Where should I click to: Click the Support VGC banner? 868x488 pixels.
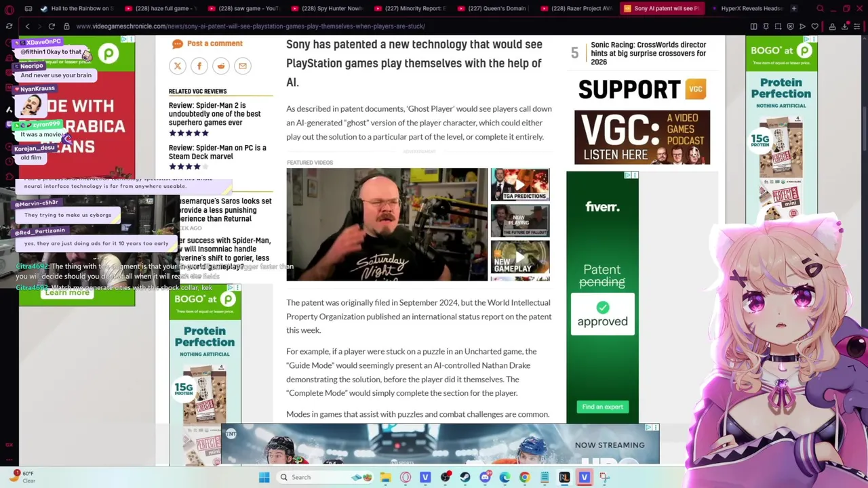(x=642, y=89)
